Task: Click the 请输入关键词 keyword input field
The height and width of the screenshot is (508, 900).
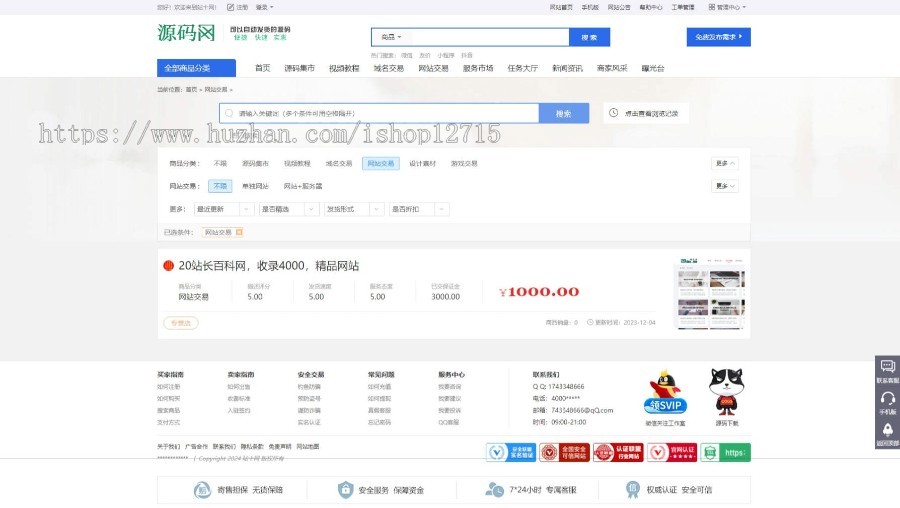Action: 379,113
